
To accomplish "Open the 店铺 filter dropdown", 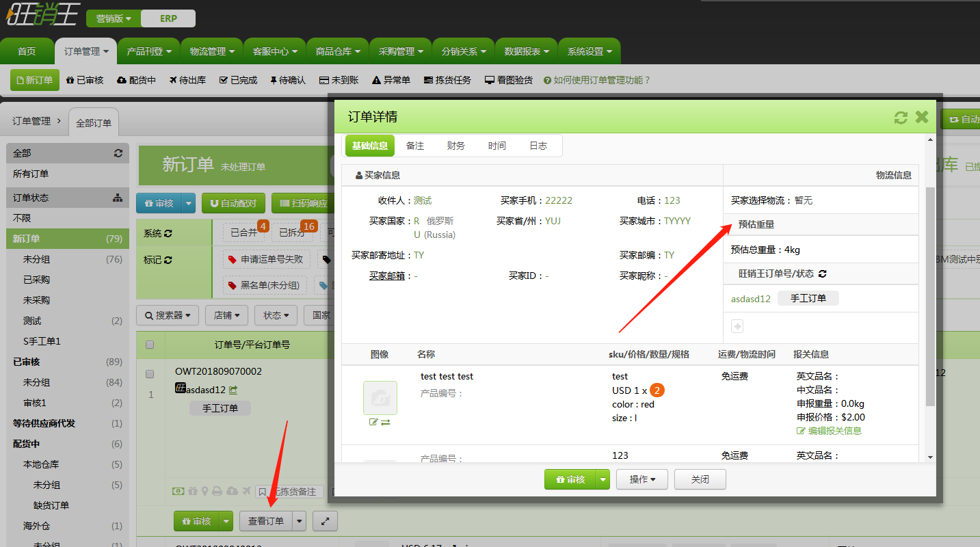I will (227, 315).
